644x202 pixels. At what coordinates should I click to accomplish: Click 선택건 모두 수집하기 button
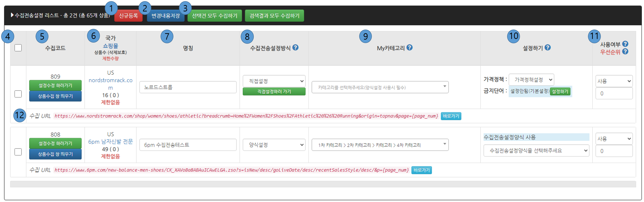(x=215, y=16)
